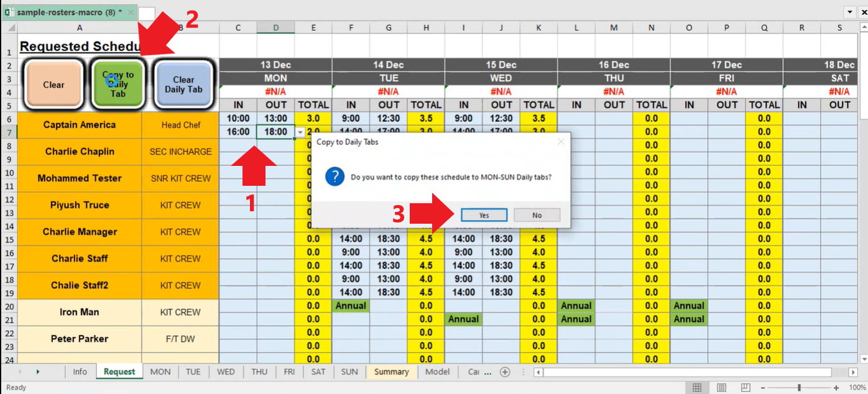868x394 pixels.
Task: Click the orange Clear button
Action: pos(53,85)
